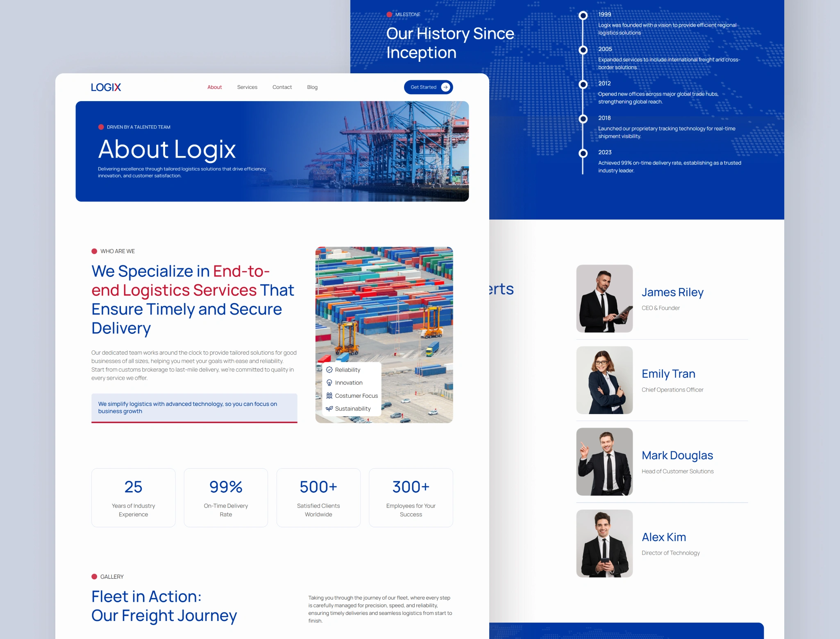Open the About menu item
The height and width of the screenshot is (639, 840).
[214, 87]
